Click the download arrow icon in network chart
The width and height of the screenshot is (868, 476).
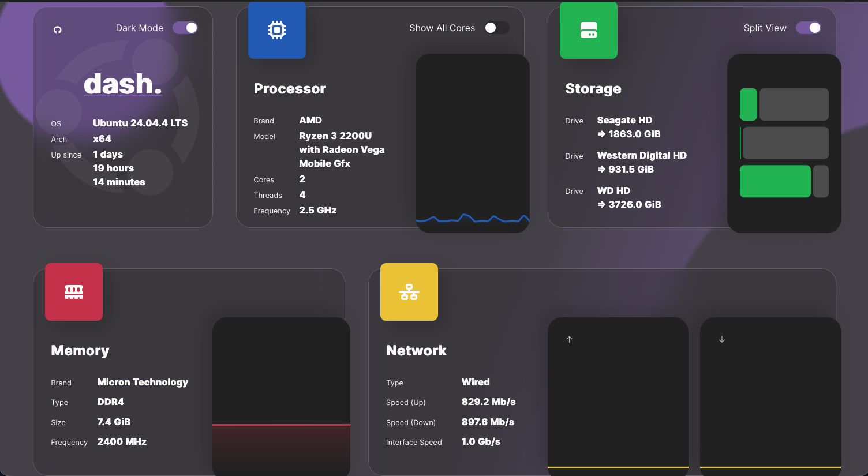coord(722,339)
